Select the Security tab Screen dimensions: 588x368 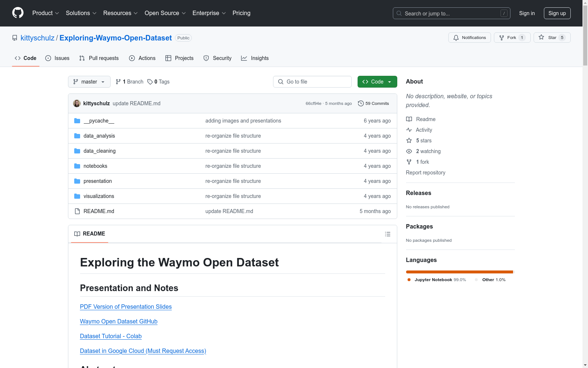coord(218,58)
